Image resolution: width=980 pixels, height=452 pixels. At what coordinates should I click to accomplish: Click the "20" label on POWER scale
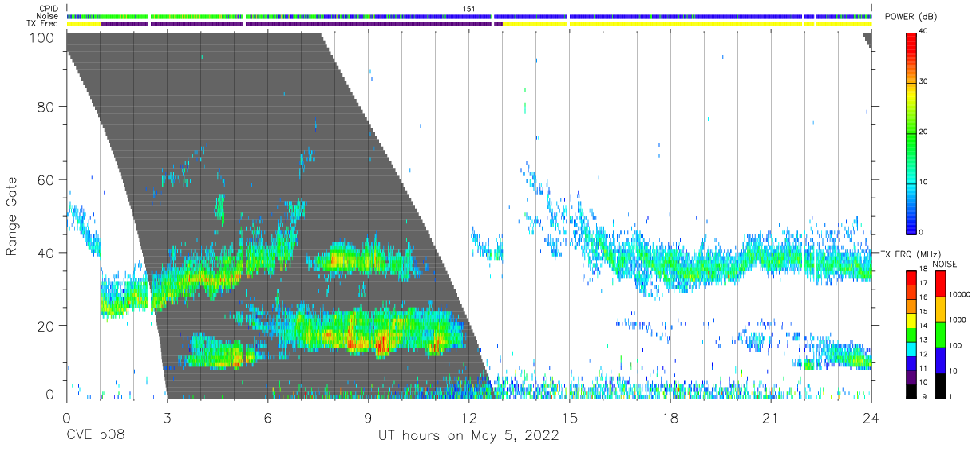click(924, 132)
